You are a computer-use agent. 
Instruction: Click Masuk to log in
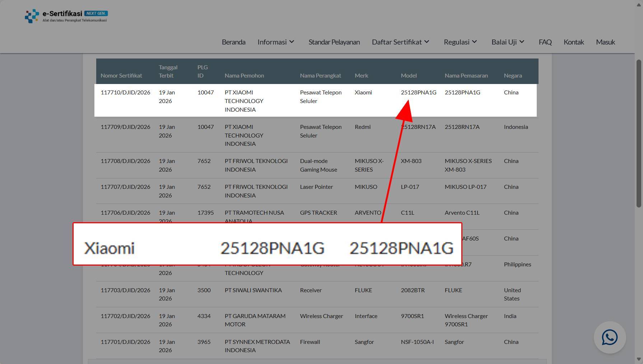[605, 42]
